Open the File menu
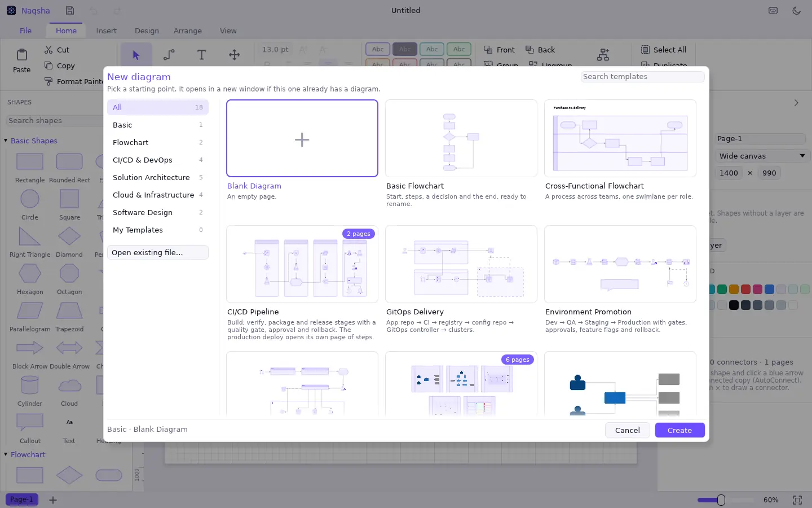The width and height of the screenshot is (812, 508). pyautogui.click(x=25, y=31)
